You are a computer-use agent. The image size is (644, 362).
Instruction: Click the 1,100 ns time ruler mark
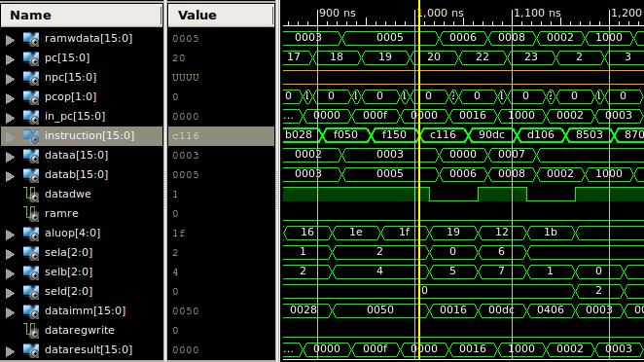coord(537,14)
